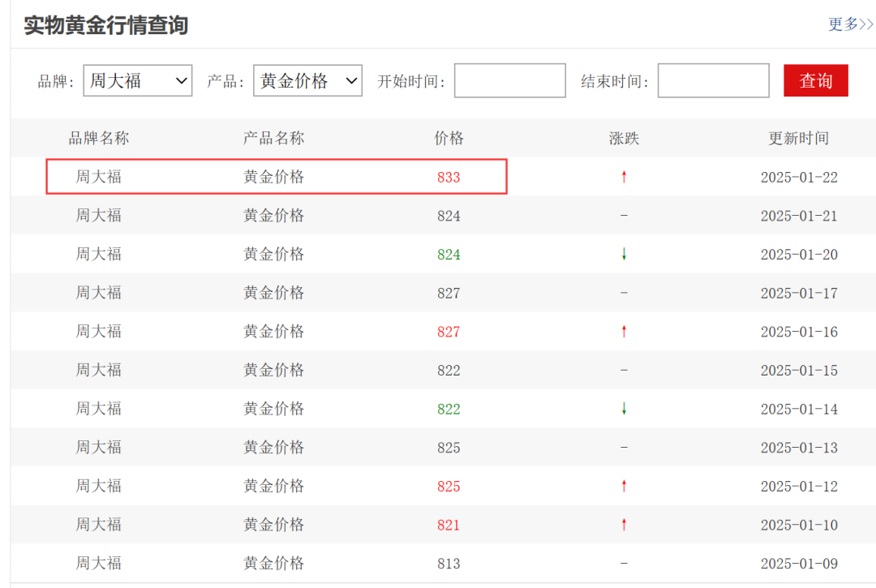876x588 pixels.
Task: Select the highlighted price 833 in first row
Action: pos(449,177)
